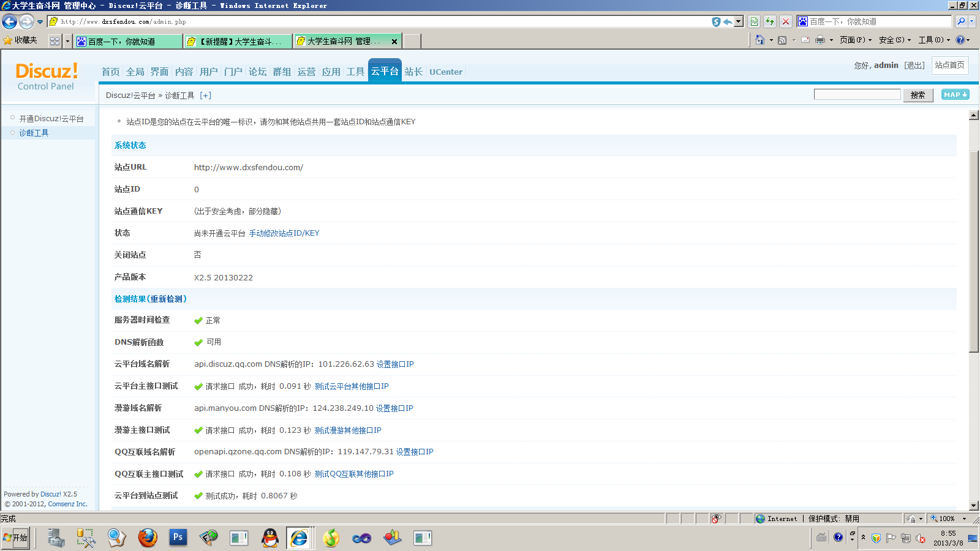The width and height of the screenshot is (980, 551).
Task: Open the 页面(P) dropdown menu
Action: (x=856, y=40)
